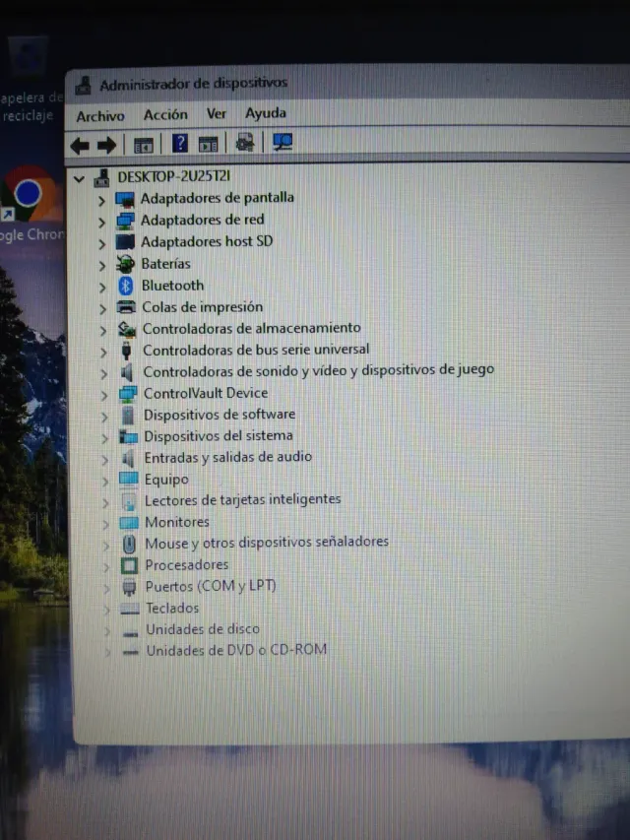Show/hide console tree toolbar icon
Viewport: 630px width, 840px height.
(143, 145)
